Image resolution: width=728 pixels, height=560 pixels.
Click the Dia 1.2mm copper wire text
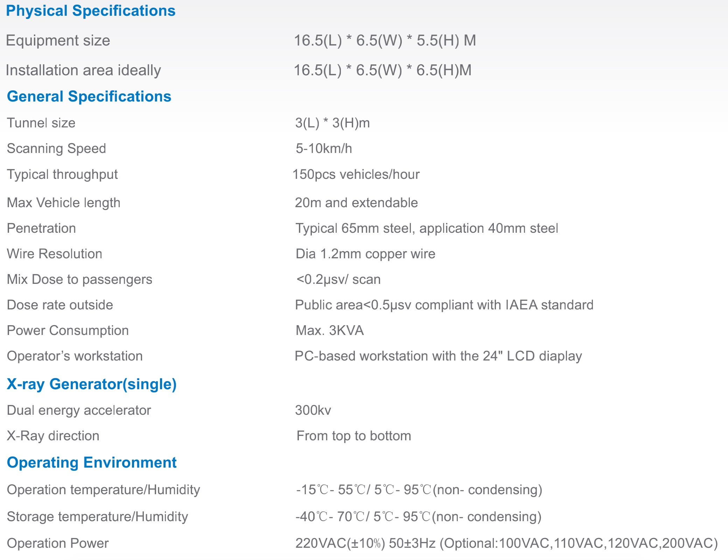click(x=365, y=254)
